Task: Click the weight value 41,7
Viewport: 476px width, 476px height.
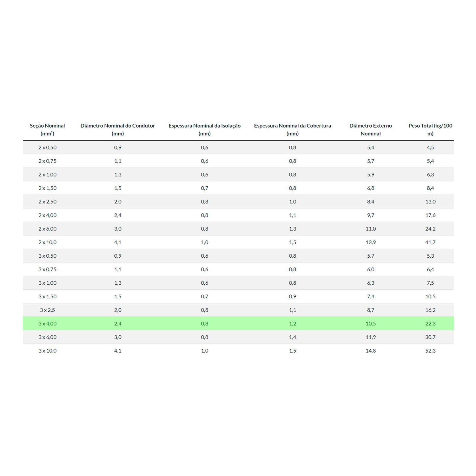Action: (x=430, y=242)
